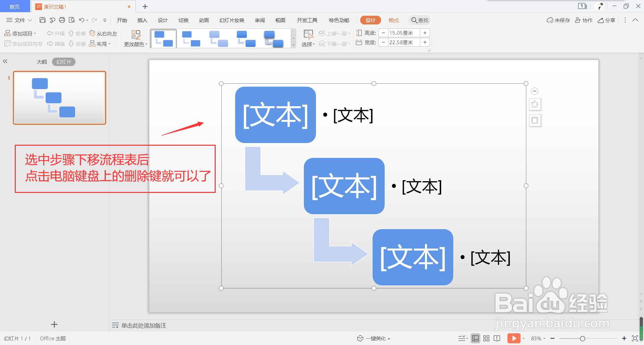Click the 从右向左 direction icon
644x345 pixels.
(x=104, y=33)
